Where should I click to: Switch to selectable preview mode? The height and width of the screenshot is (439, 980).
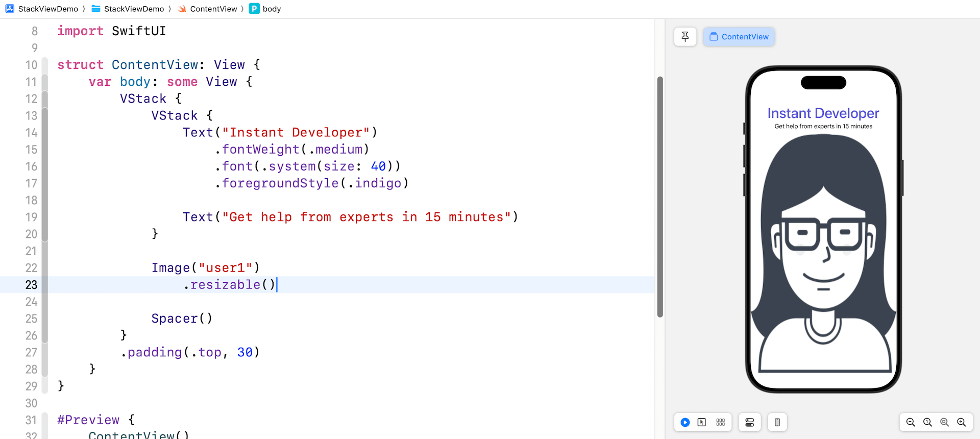[702, 422]
